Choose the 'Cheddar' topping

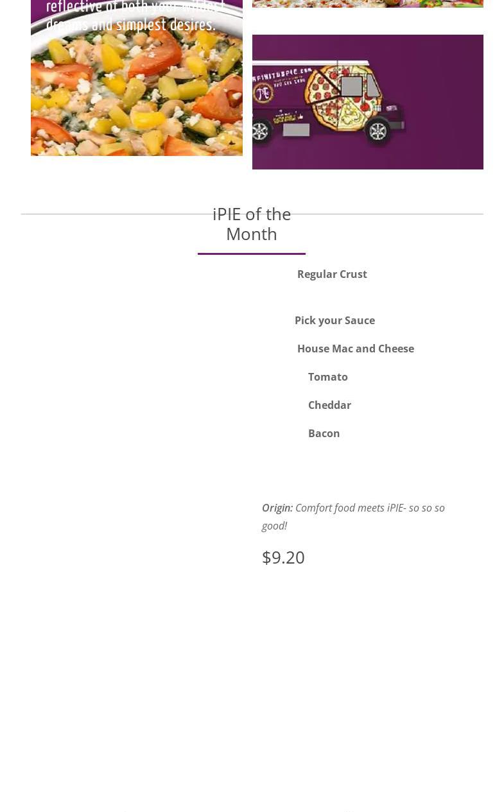click(x=329, y=405)
